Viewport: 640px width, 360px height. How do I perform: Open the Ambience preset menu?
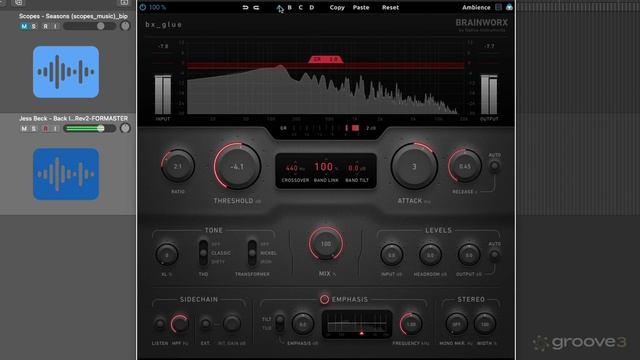pos(476,7)
